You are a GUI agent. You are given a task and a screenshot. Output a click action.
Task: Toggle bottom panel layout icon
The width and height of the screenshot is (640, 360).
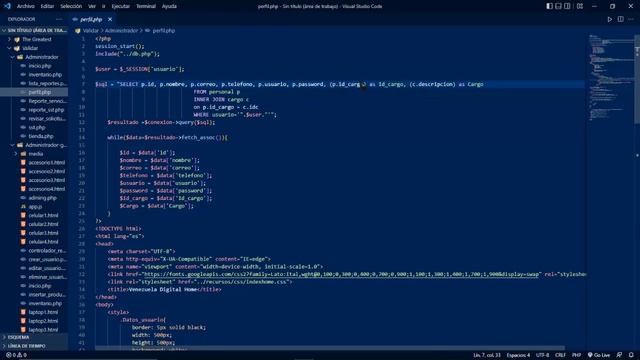click(x=558, y=6)
